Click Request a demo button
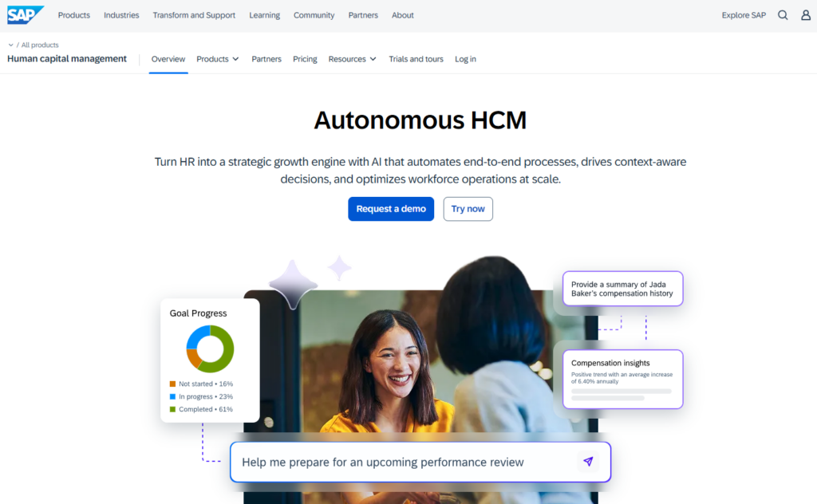Screen dimensions: 817x504 click(x=391, y=209)
